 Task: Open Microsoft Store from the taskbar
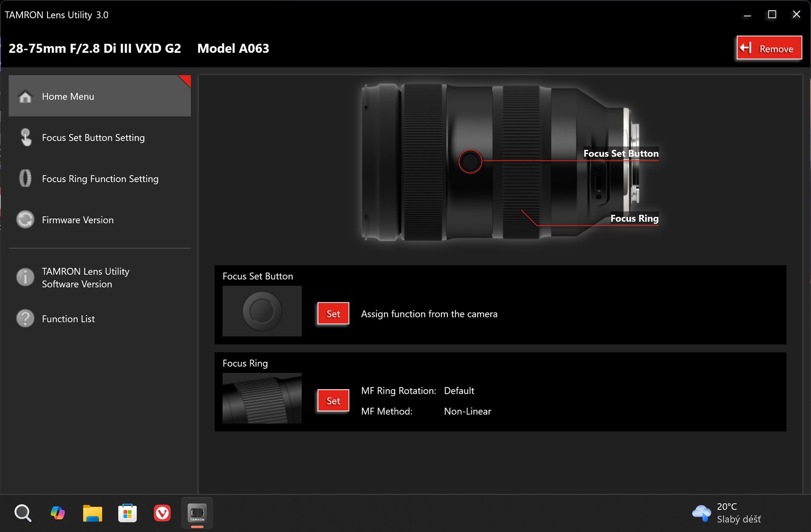pyautogui.click(x=127, y=513)
